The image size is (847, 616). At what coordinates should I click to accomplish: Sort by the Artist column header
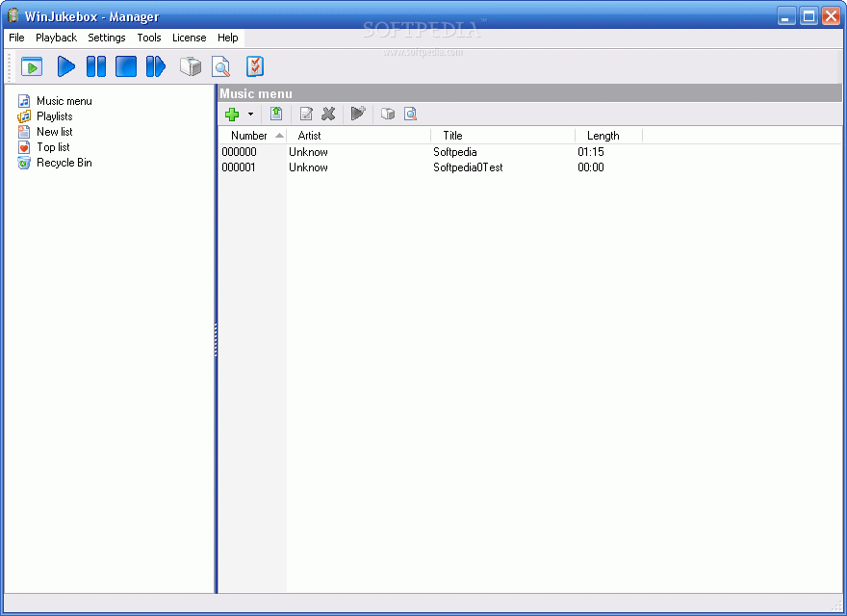click(x=358, y=136)
